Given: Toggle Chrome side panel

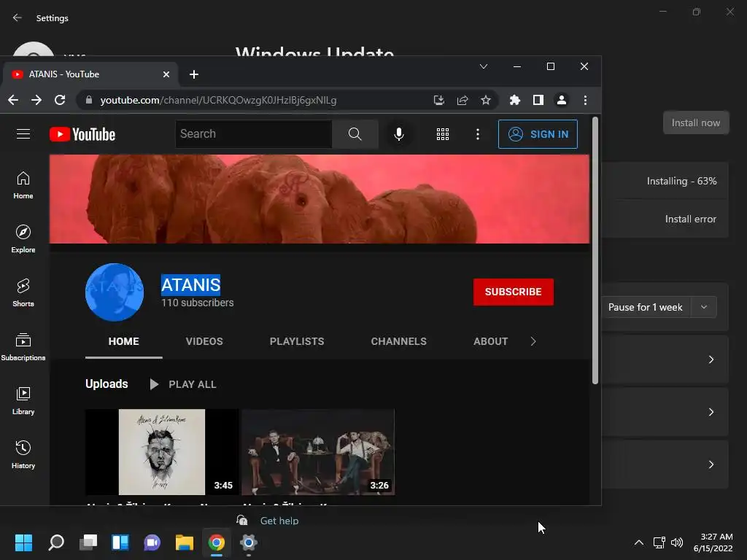Looking at the screenshot, I should pyautogui.click(x=538, y=100).
